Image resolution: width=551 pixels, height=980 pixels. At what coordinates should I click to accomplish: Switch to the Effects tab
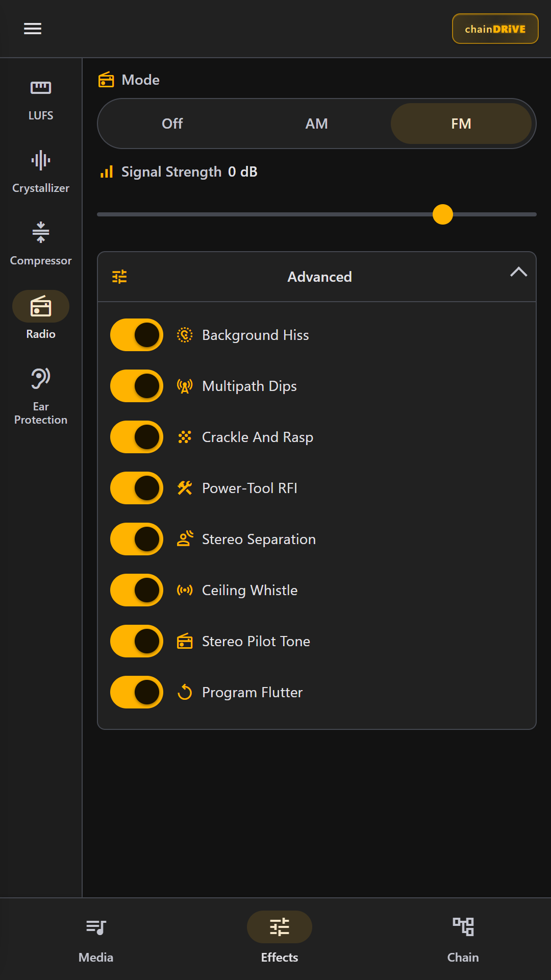280,939
